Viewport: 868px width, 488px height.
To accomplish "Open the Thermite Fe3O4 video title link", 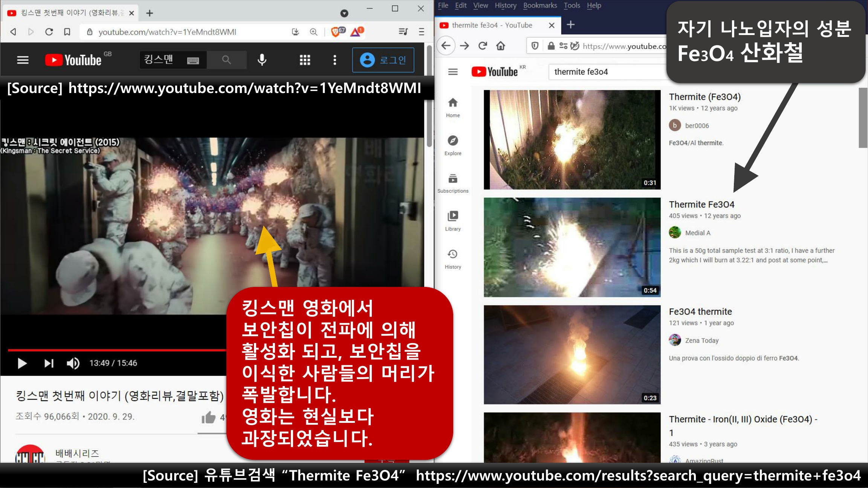I will 701,204.
